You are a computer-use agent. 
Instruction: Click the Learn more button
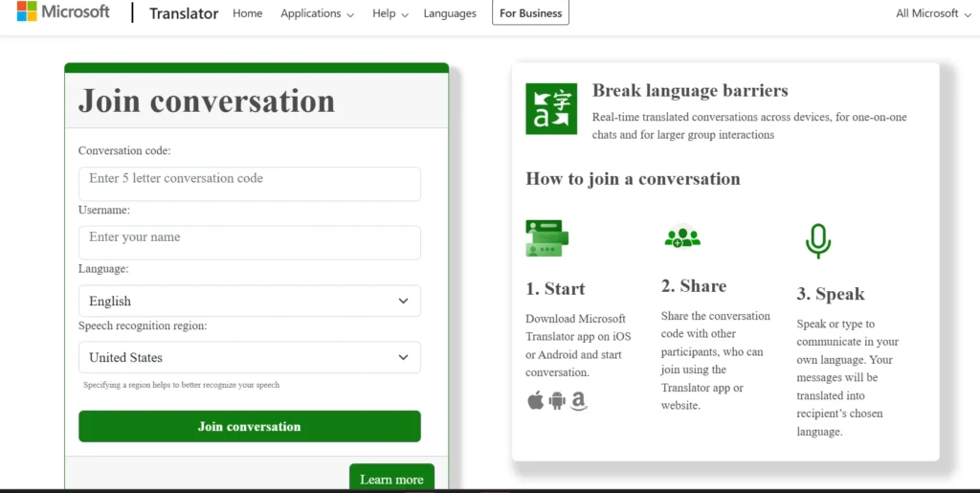pos(391,478)
